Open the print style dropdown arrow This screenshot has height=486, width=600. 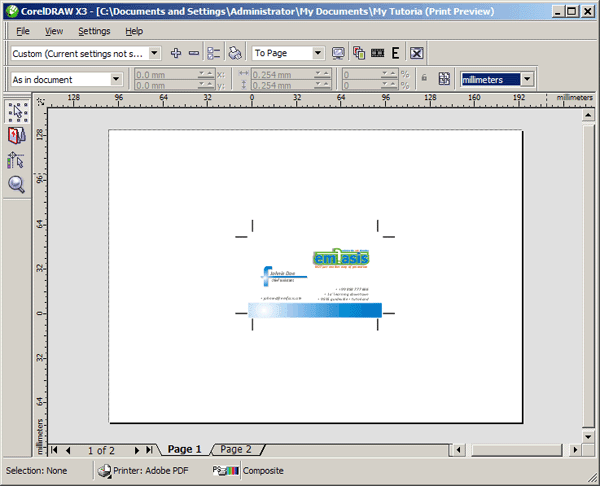154,53
